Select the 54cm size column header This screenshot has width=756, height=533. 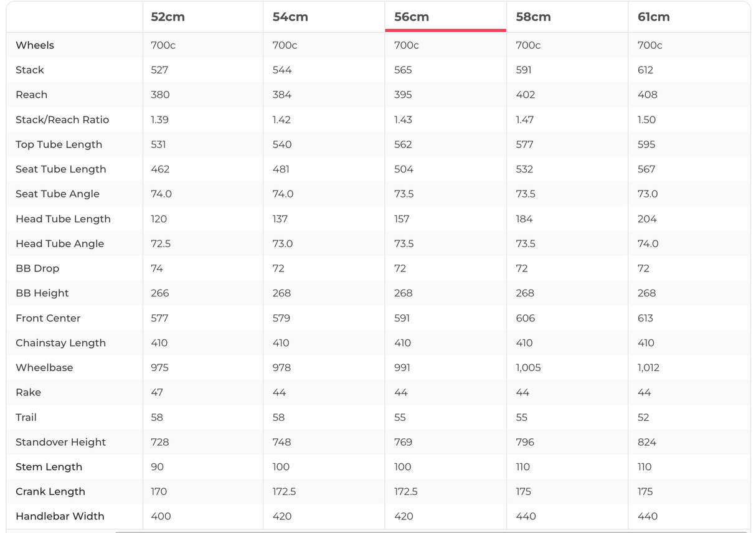[290, 17]
